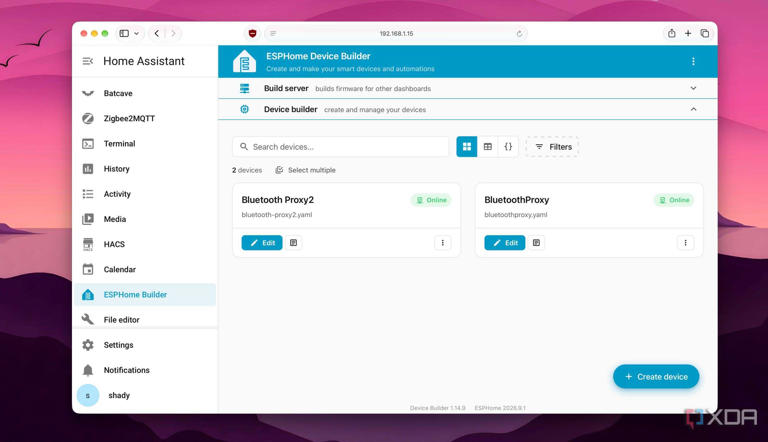Show logs for Bluetooth Proxy2
This screenshot has width=768, height=442.
tap(293, 243)
